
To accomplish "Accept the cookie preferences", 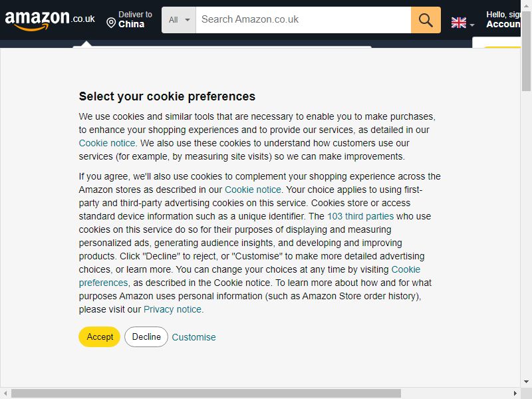I will pos(99,336).
